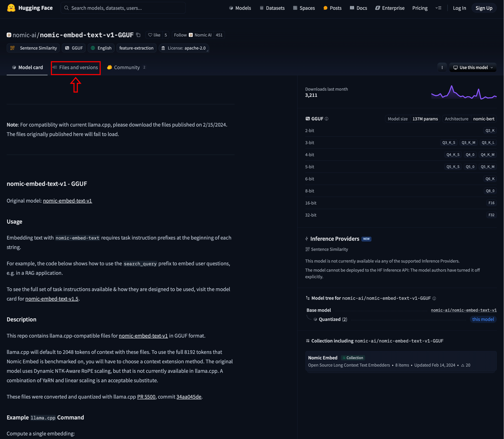Click the downloads last month chart
The width and height of the screenshot is (504, 439).
[x=464, y=92]
